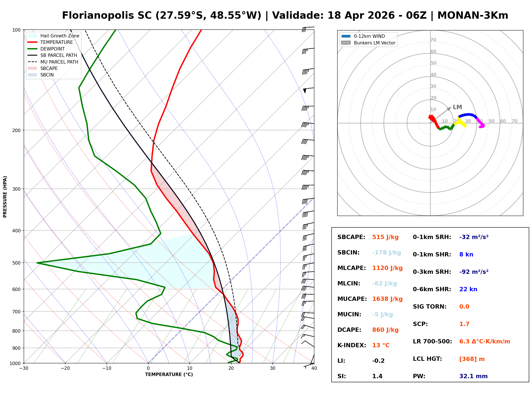Click the LM arrow label on hodograph

coord(457,107)
